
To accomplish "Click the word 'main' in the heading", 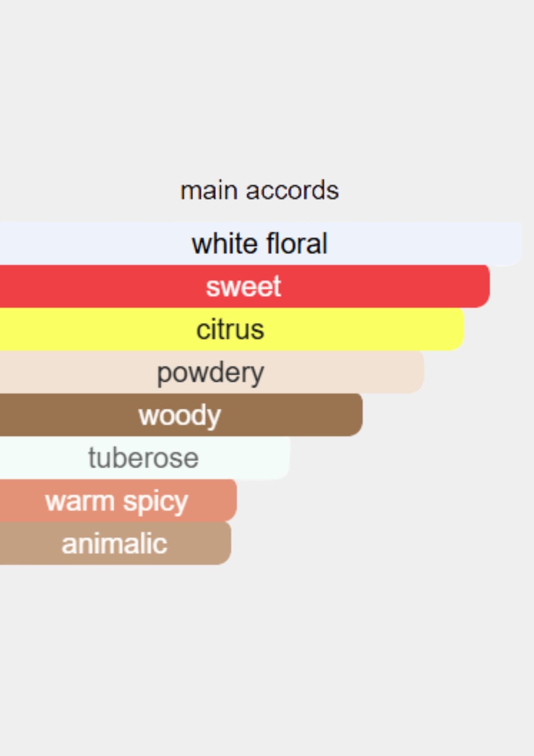I will (x=209, y=191).
